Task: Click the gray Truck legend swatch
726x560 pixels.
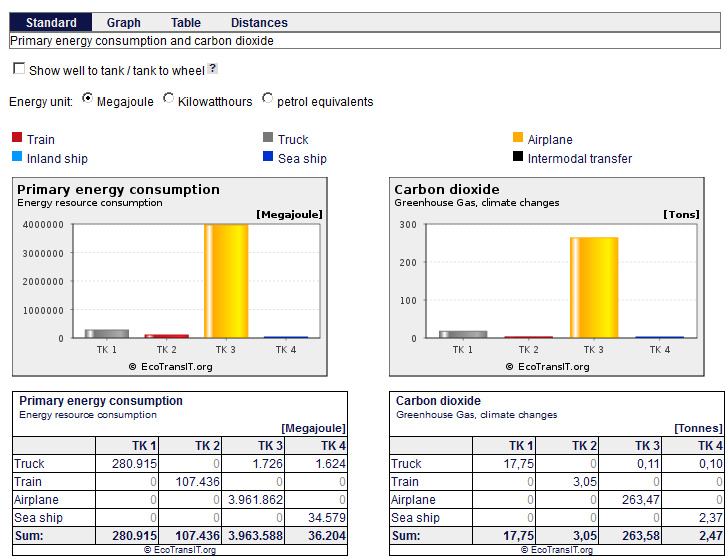Action: point(268,139)
